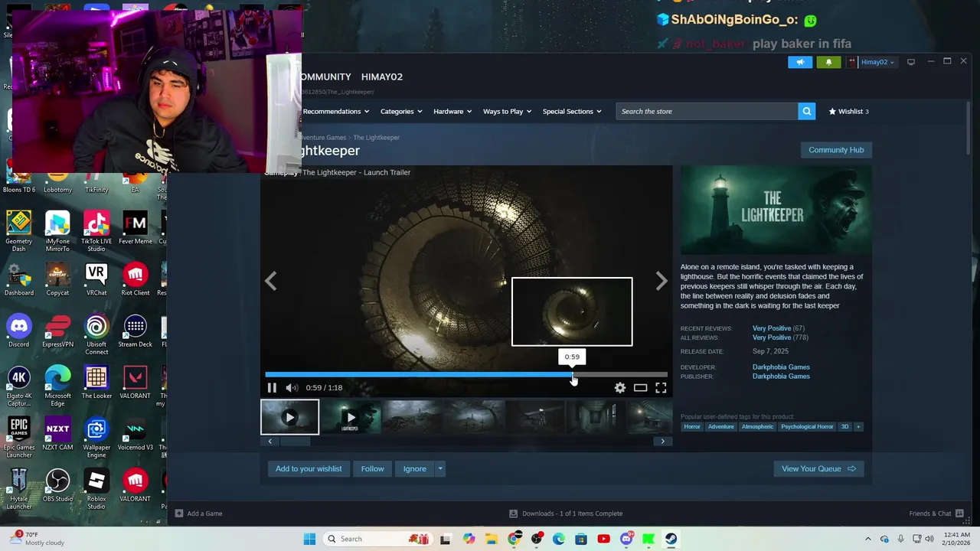Open Riot Client desktop icon
The width and height of the screenshot is (980, 551).
(136, 279)
